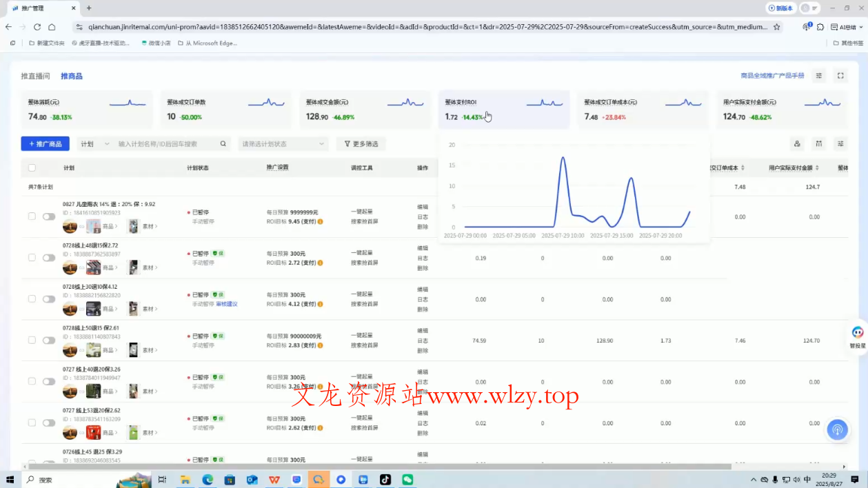Click the blue 推广商品 button

(45, 144)
